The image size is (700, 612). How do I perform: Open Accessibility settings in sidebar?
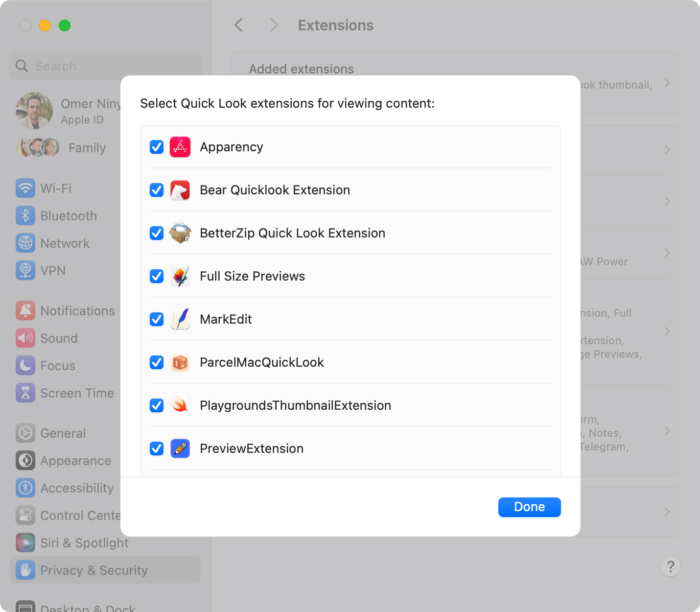click(x=105, y=488)
